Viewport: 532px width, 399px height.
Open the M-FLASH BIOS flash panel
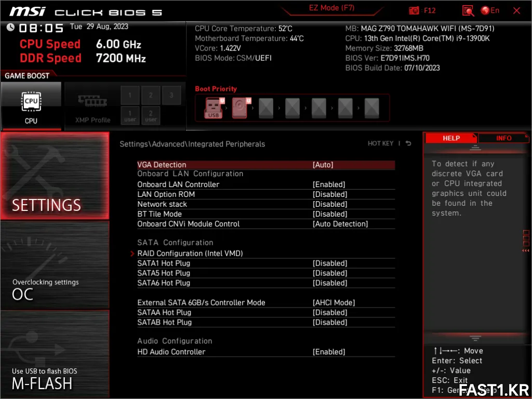point(55,354)
